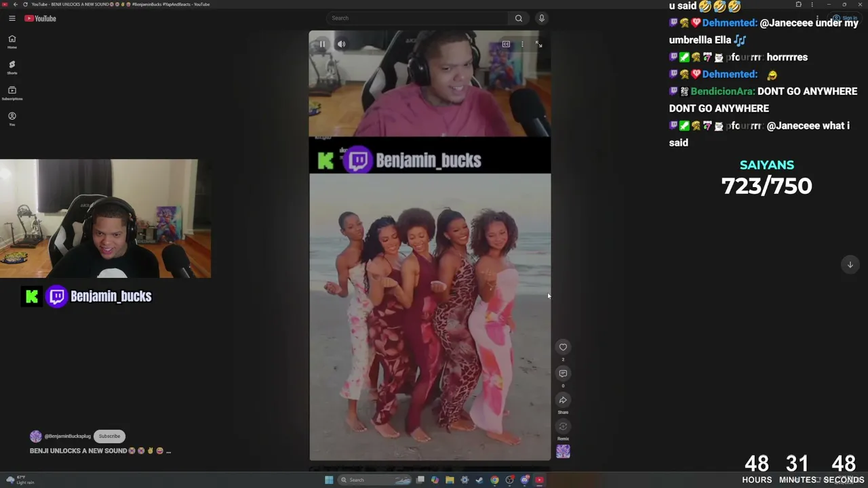Open Settings gear on the taskbar
The width and height of the screenshot is (868, 488).
(x=465, y=480)
